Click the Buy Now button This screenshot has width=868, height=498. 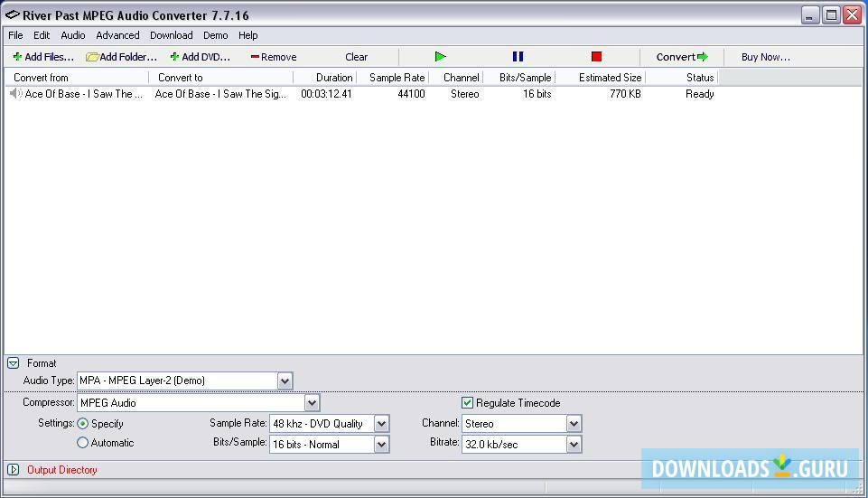[x=766, y=57]
